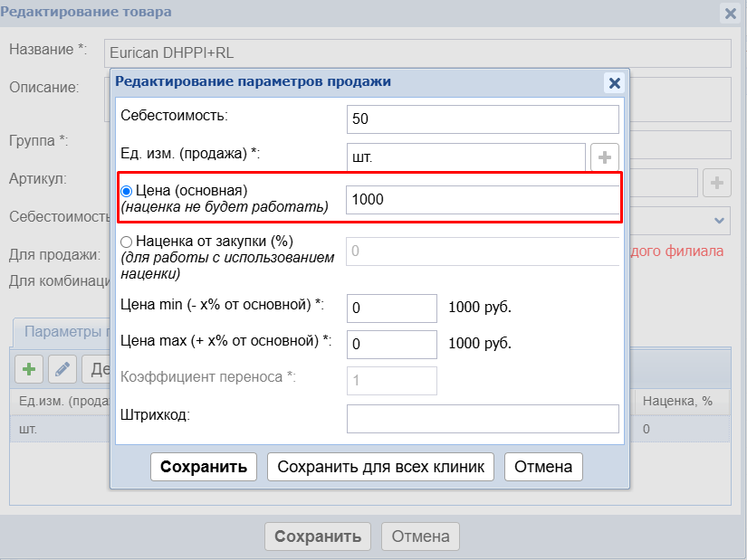Click the plus icon beside the Артикул field
The width and height of the screenshot is (747, 560).
click(x=716, y=183)
